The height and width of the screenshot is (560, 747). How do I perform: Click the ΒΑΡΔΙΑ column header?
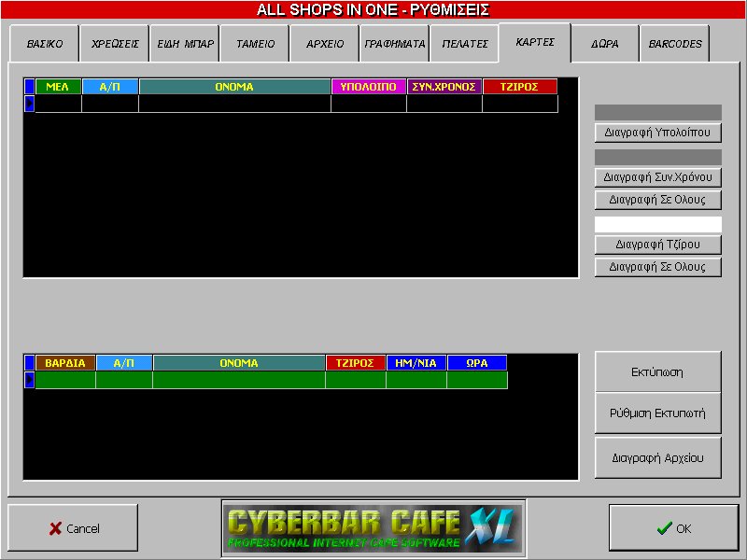(x=65, y=363)
